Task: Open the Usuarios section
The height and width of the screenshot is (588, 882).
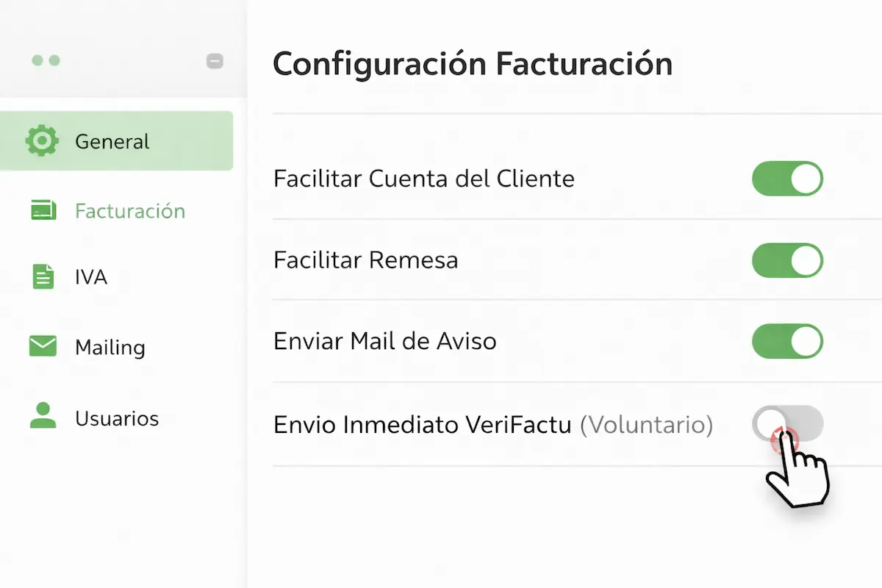Action: click(117, 417)
